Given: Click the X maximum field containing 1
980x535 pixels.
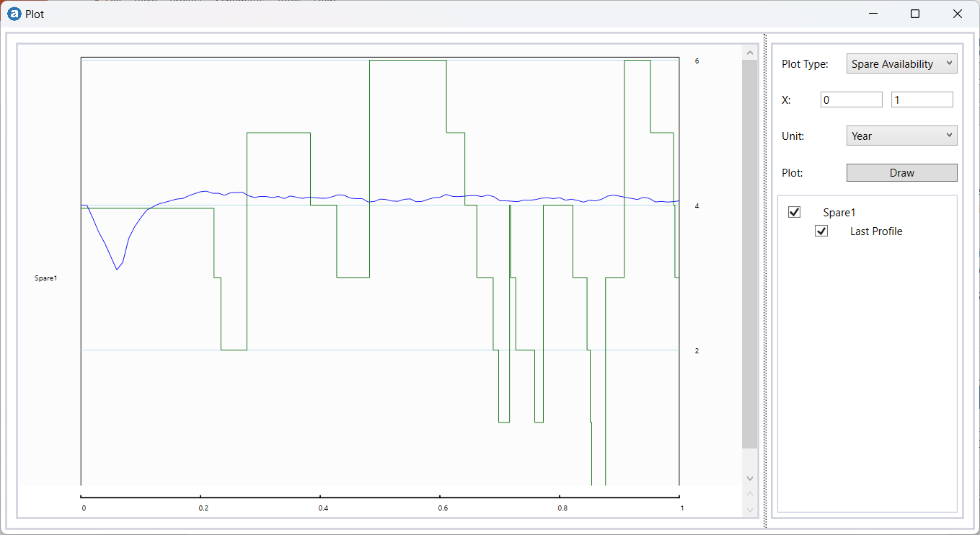Looking at the screenshot, I should (922, 100).
